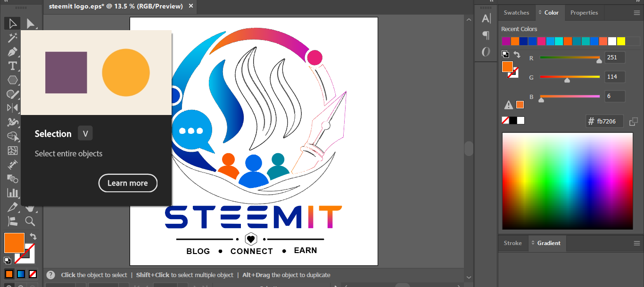Adjust the G green channel slider
The width and height of the screenshot is (644, 287).
pyautogui.click(x=567, y=80)
